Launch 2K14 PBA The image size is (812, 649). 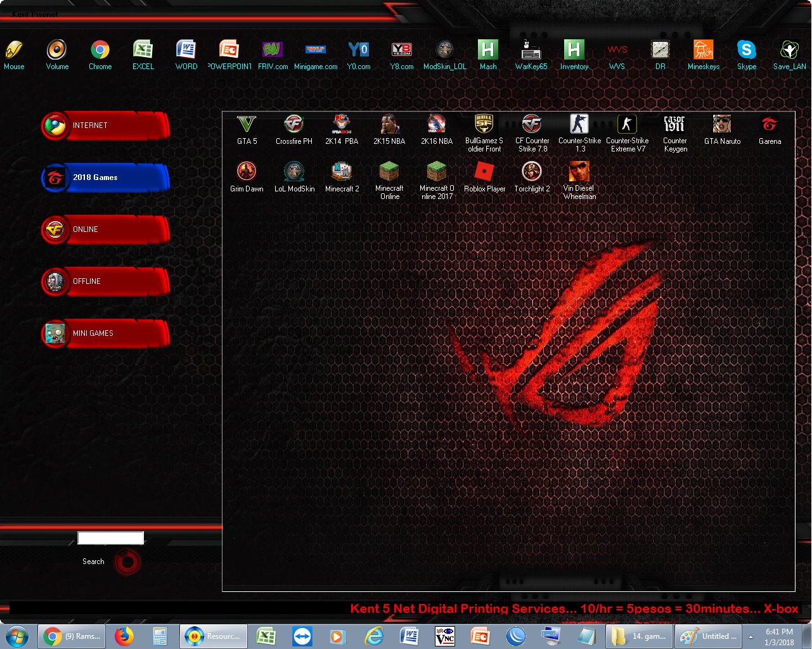(x=342, y=130)
